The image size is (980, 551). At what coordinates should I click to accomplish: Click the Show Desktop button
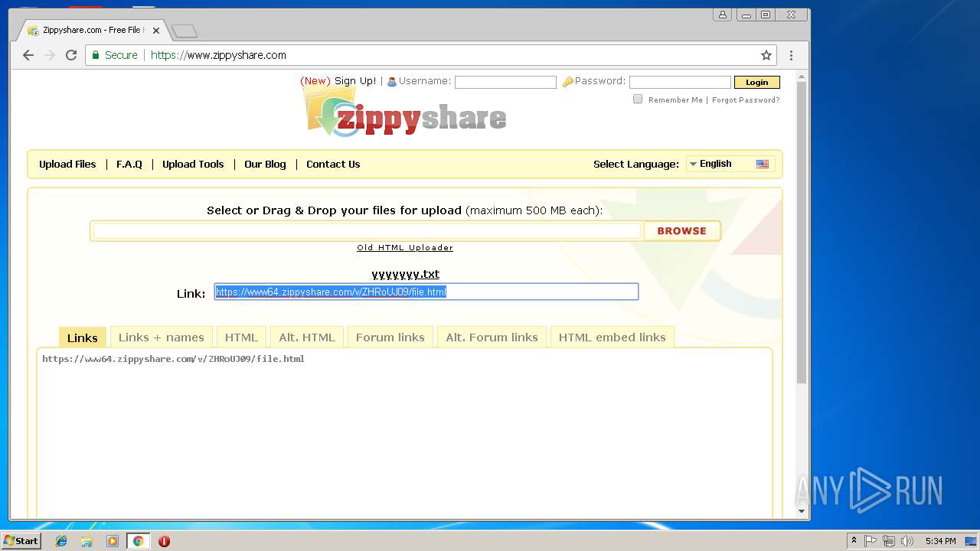(972, 541)
